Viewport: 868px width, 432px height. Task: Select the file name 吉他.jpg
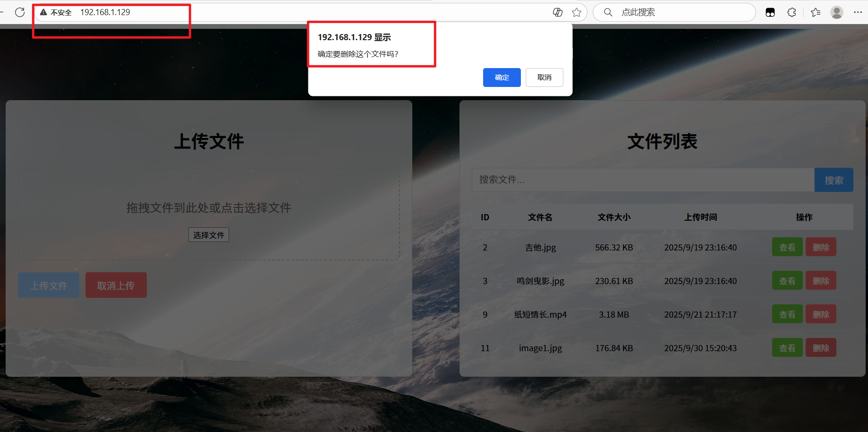(x=540, y=248)
